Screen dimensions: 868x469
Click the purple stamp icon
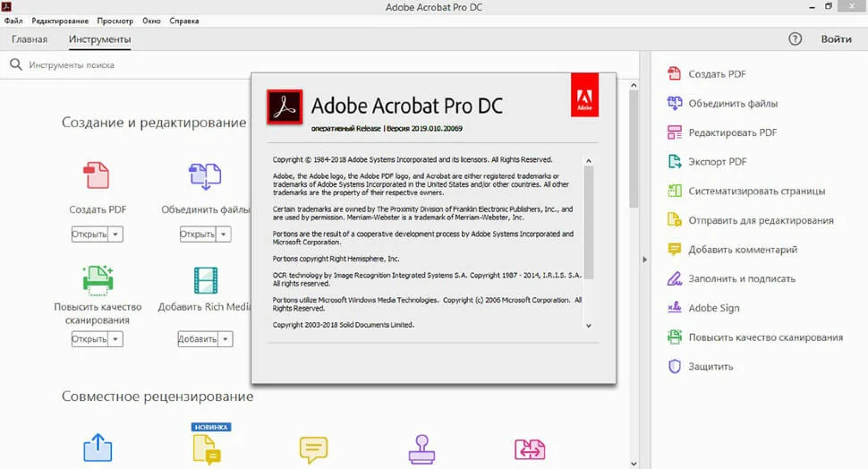pyautogui.click(x=421, y=449)
